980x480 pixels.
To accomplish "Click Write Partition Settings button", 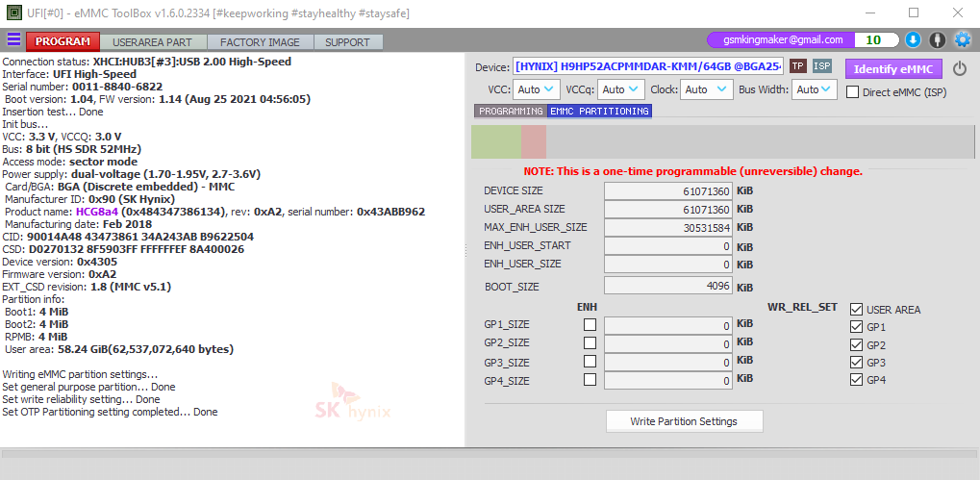I will [x=684, y=421].
